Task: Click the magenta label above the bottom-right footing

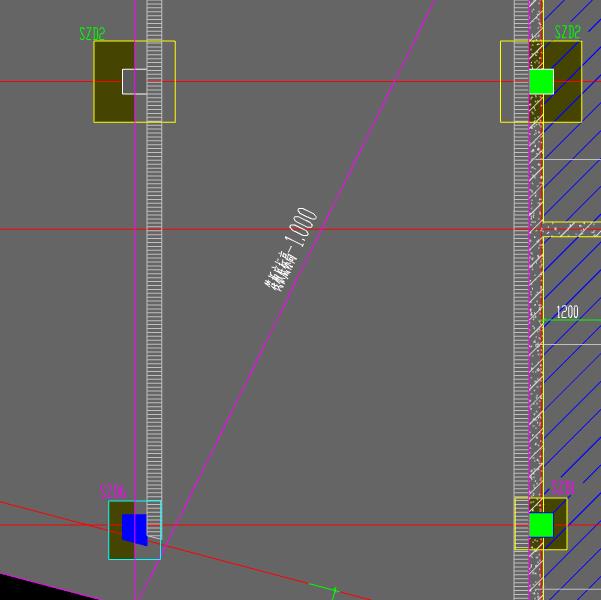Action: (563, 488)
